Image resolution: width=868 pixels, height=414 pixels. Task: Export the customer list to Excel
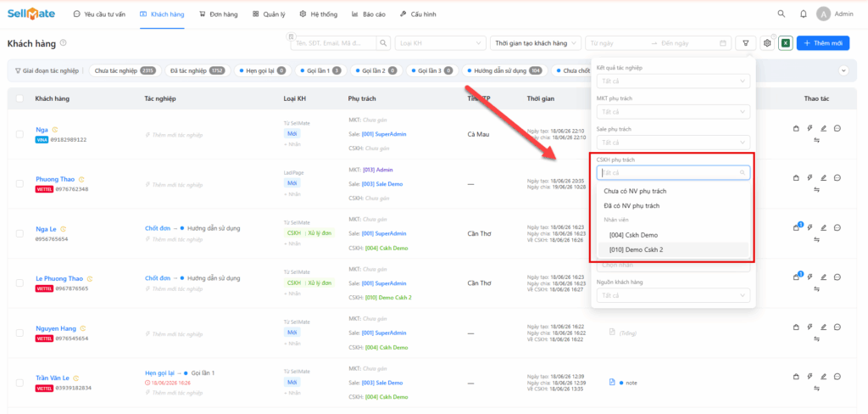(785, 42)
